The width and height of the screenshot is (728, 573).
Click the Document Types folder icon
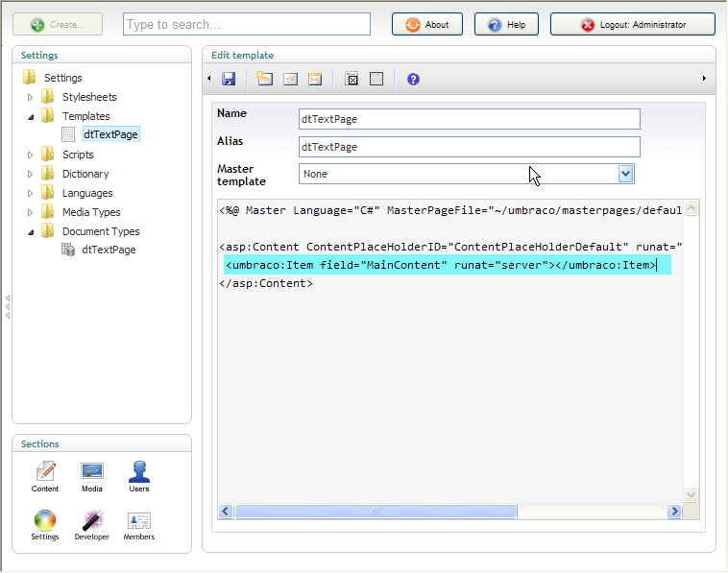[47, 230]
